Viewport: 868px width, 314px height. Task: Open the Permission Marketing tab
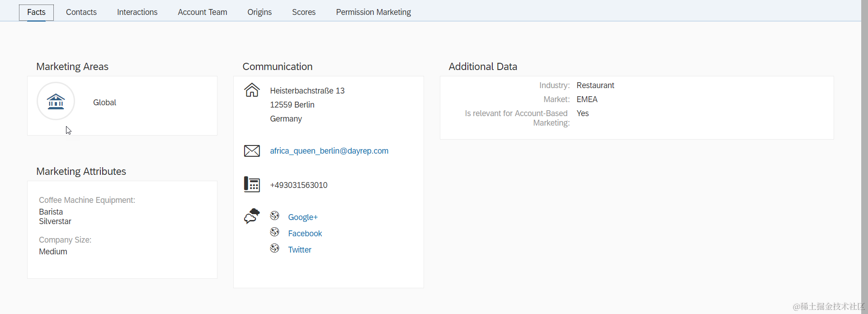coord(373,12)
